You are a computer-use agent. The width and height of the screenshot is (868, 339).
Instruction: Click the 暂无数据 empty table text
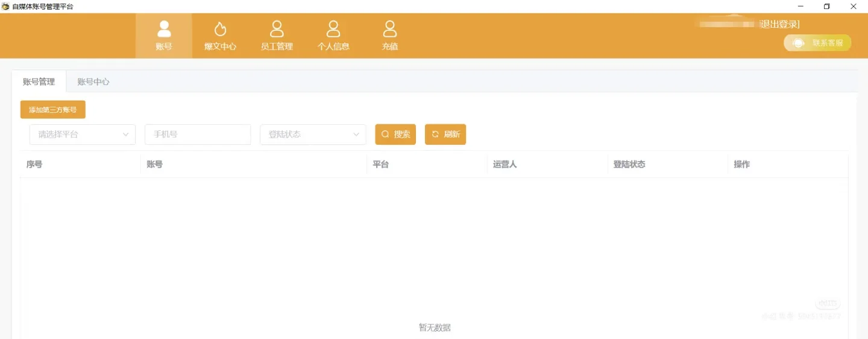click(435, 328)
